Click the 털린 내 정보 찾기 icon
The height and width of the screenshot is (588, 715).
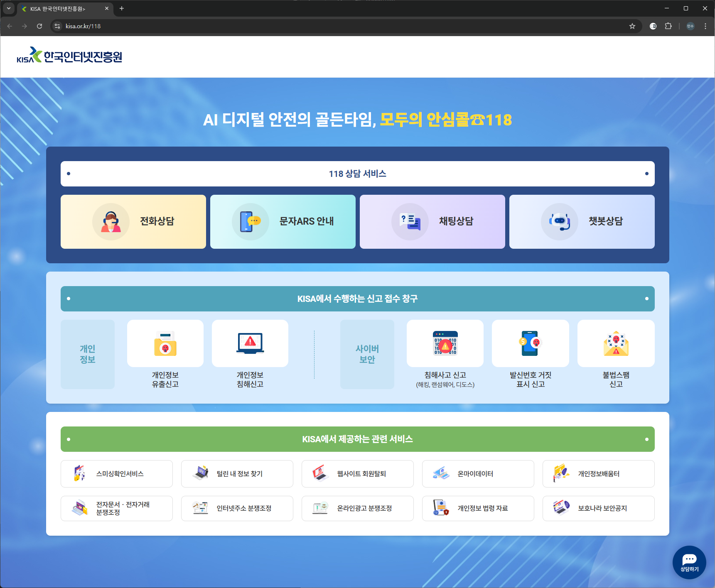pyautogui.click(x=201, y=473)
